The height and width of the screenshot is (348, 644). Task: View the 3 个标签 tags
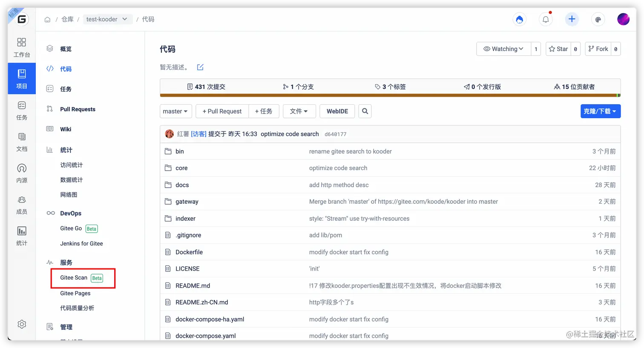[x=390, y=87]
